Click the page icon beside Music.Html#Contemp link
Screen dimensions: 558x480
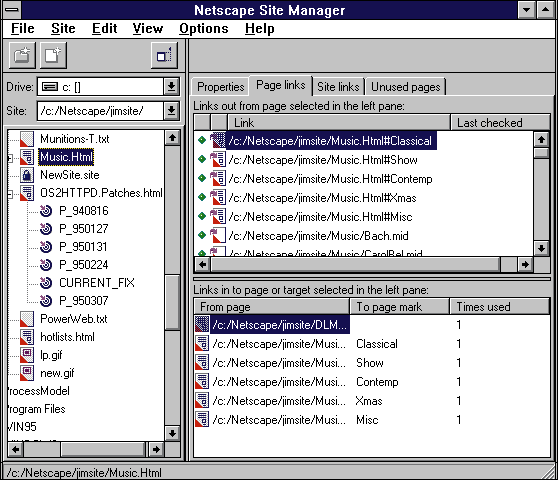tap(218, 178)
